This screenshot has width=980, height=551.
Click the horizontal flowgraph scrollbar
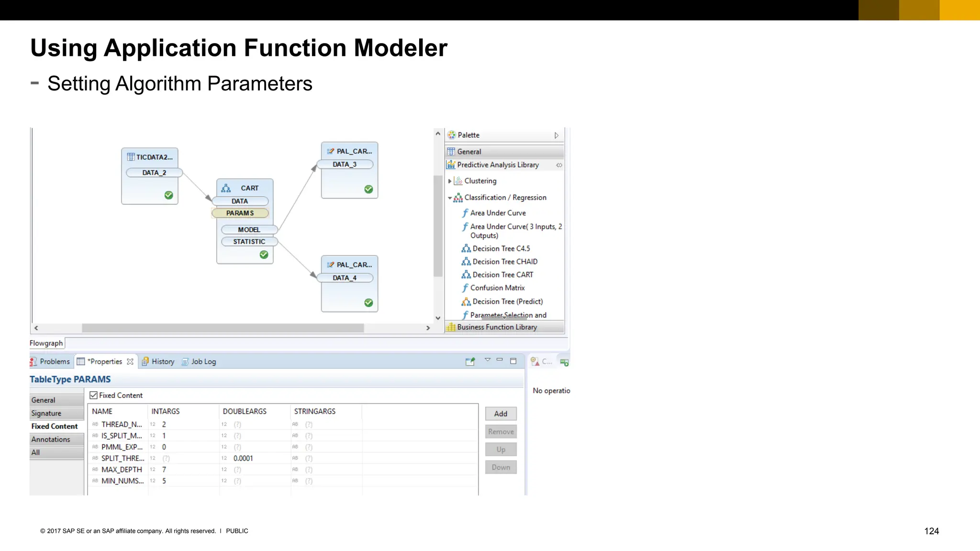point(223,328)
